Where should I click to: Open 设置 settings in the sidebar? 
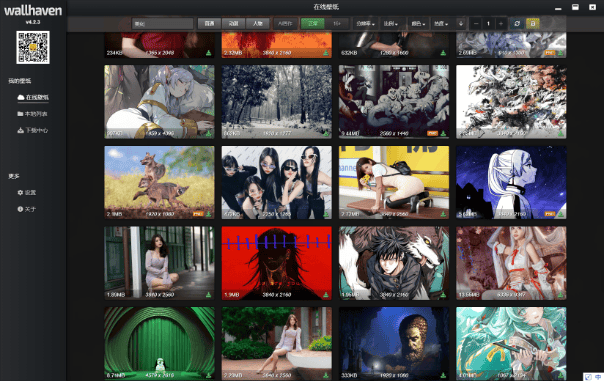(x=27, y=193)
